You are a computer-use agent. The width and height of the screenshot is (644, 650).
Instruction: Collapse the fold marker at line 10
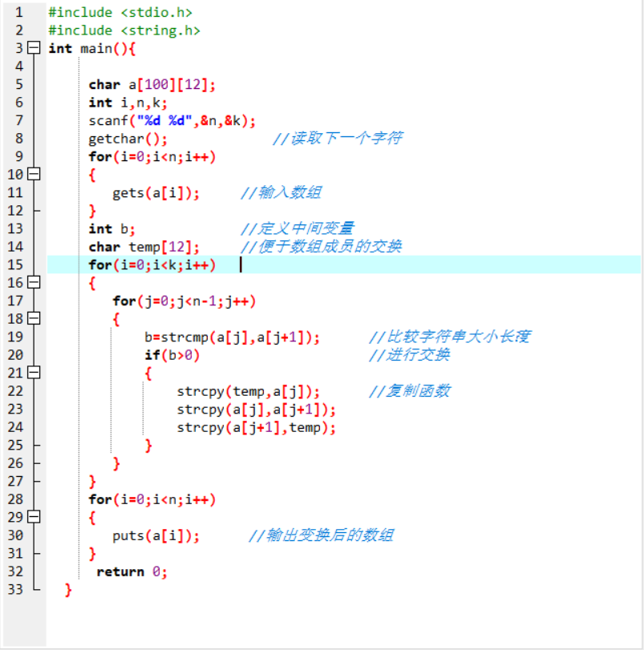pos(34,174)
